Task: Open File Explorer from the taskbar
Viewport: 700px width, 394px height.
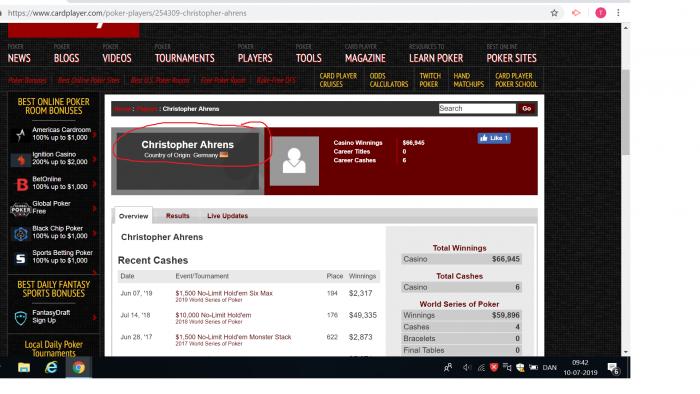Action: pyautogui.click(x=24, y=367)
